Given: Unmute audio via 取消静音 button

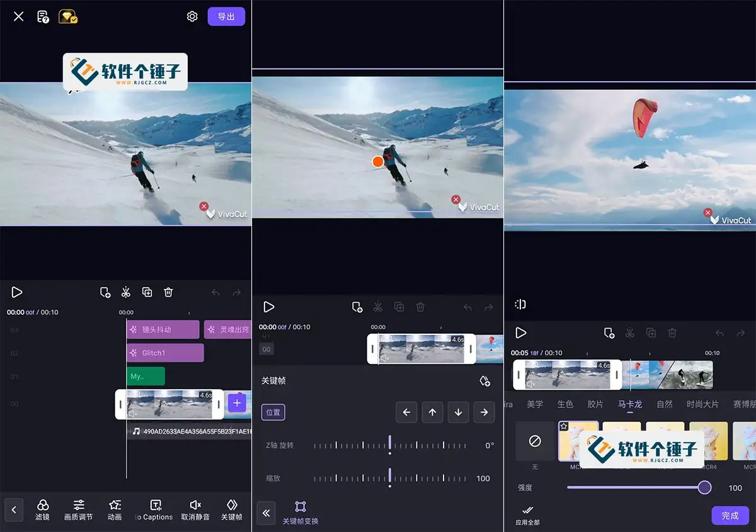Looking at the screenshot, I should (195, 510).
